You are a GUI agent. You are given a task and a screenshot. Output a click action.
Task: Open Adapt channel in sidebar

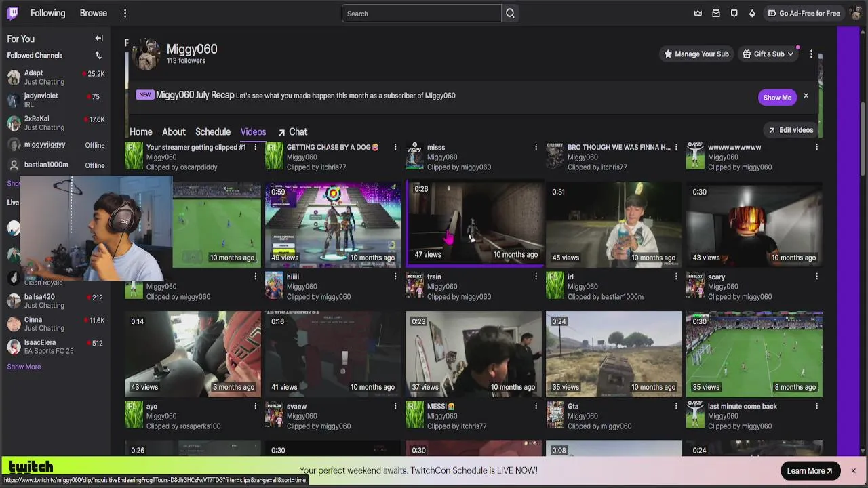pyautogui.click(x=56, y=77)
